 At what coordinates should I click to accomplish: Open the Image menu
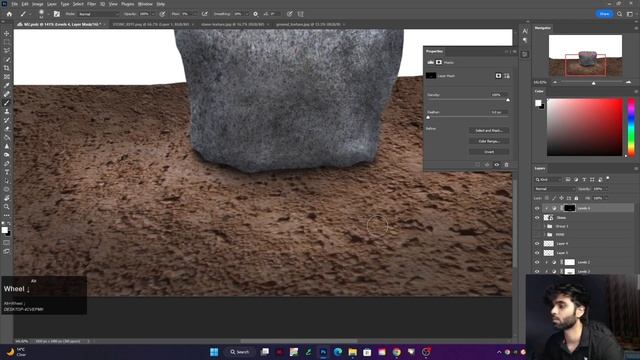tap(38, 4)
